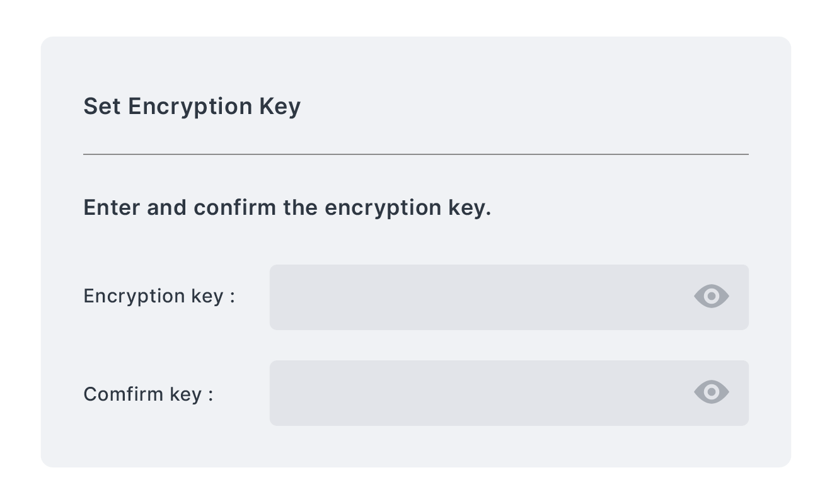Click the Encryption key input field
The image size is (832, 504).
pyautogui.click(x=509, y=297)
